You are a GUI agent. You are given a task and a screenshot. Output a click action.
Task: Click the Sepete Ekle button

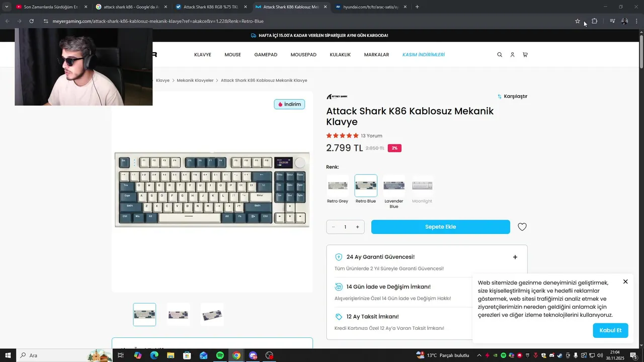441,227
